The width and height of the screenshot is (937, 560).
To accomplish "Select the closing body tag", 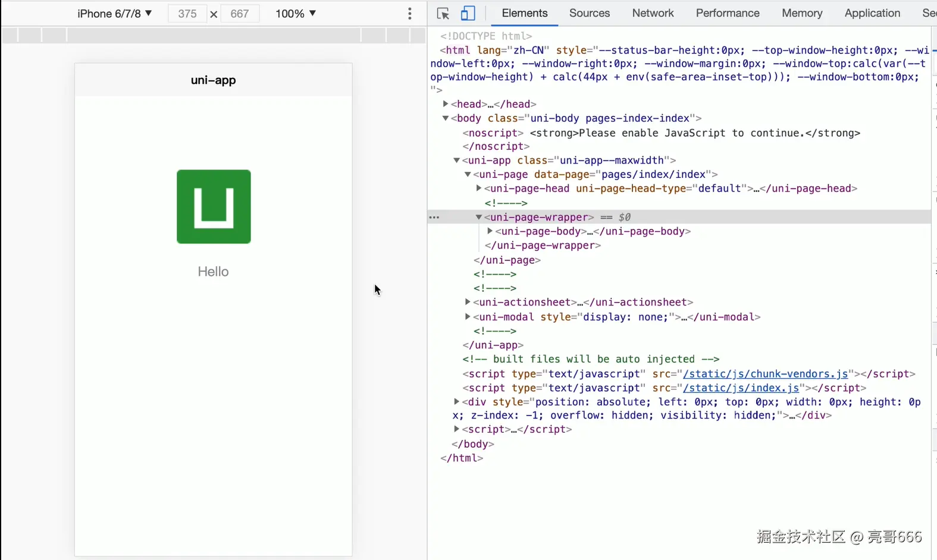I will point(473,444).
